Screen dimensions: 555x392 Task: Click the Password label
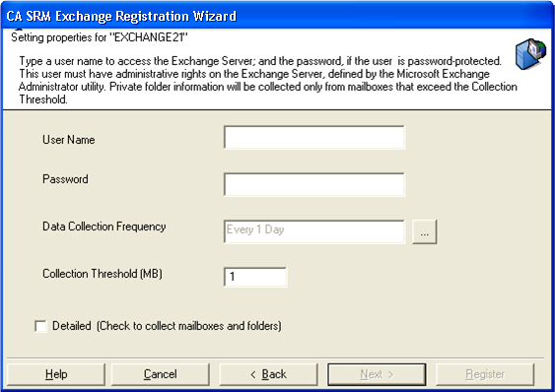[x=65, y=179]
